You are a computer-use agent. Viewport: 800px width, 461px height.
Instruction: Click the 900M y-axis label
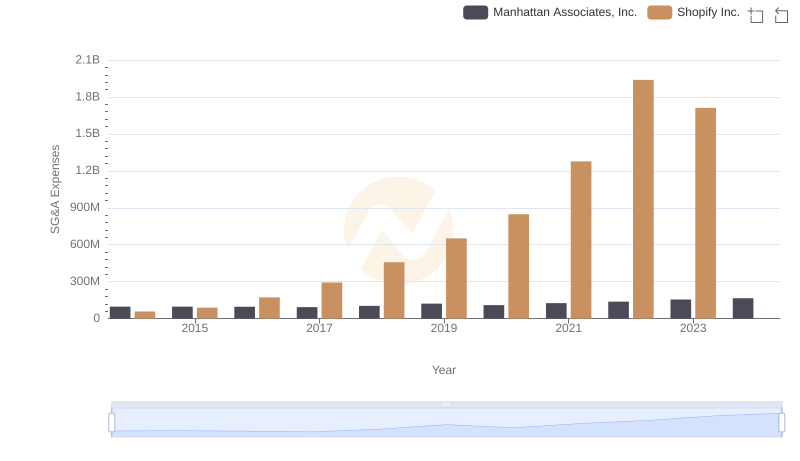click(x=85, y=208)
